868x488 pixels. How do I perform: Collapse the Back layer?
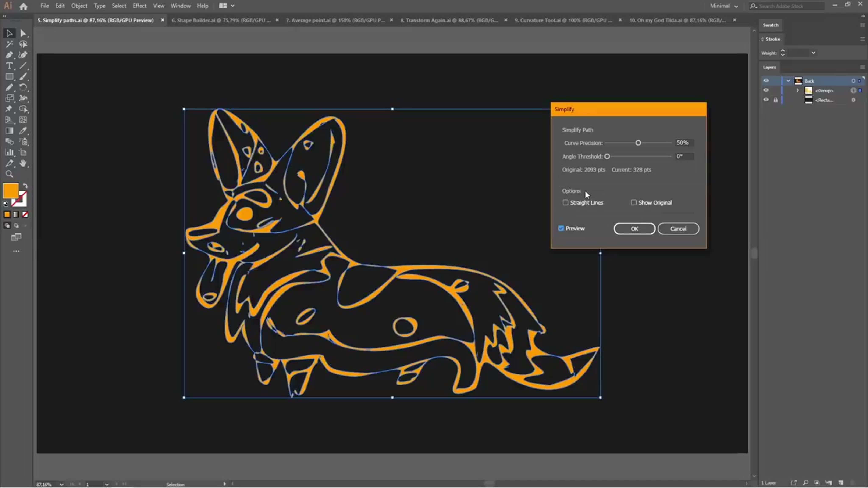point(788,81)
